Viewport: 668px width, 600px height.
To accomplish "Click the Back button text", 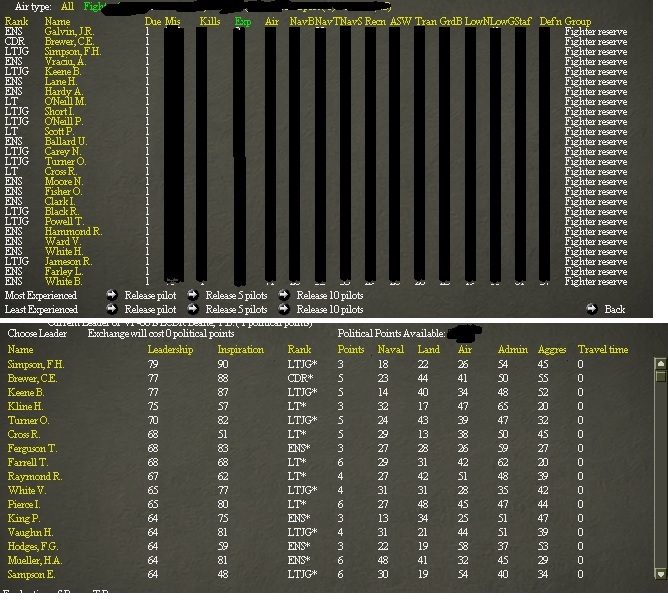I will [615, 309].
